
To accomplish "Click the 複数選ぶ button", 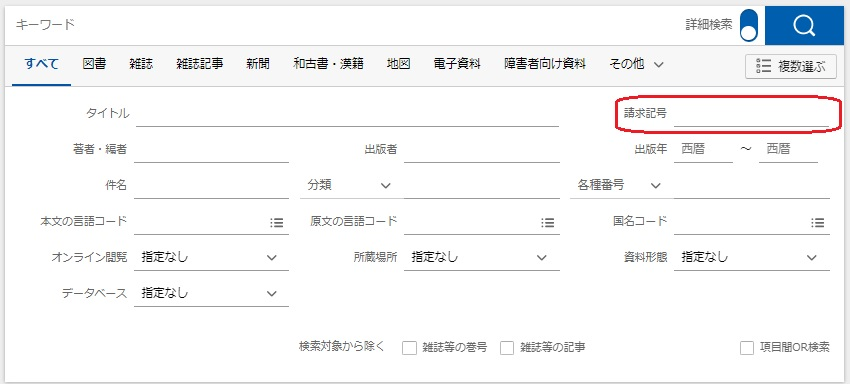I will pos(791,67).
